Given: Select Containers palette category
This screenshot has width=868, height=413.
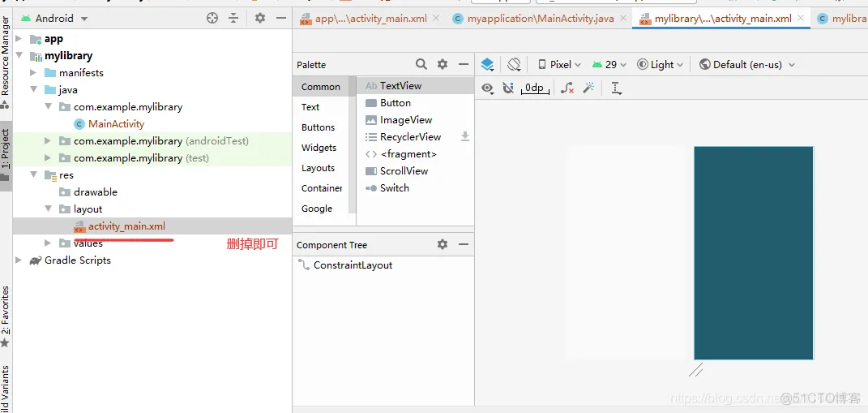Looking at the screenshot, I should tap(322, 188).
